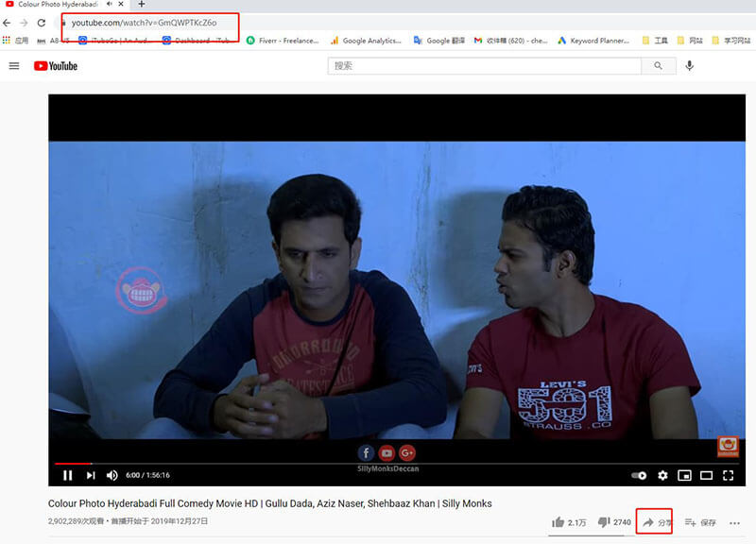
Task: Click the video title Colour Photo Hyderabadi
Action: point(270,503)
